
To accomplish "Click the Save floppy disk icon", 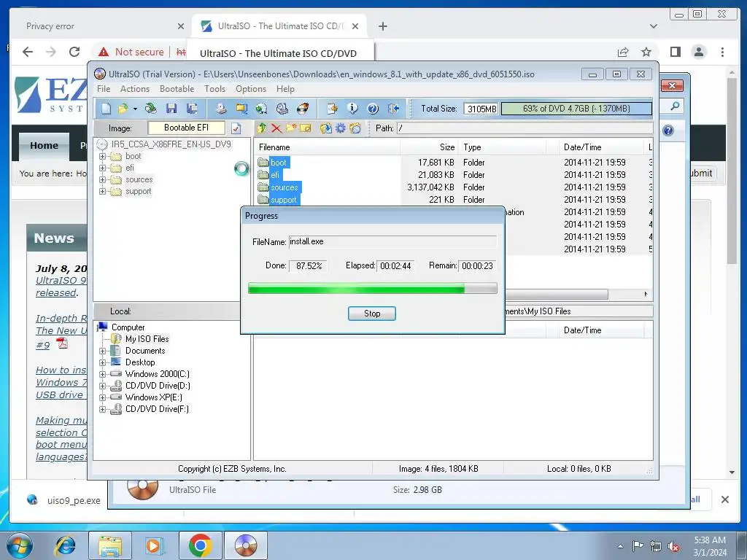I will tap(171, 109).
